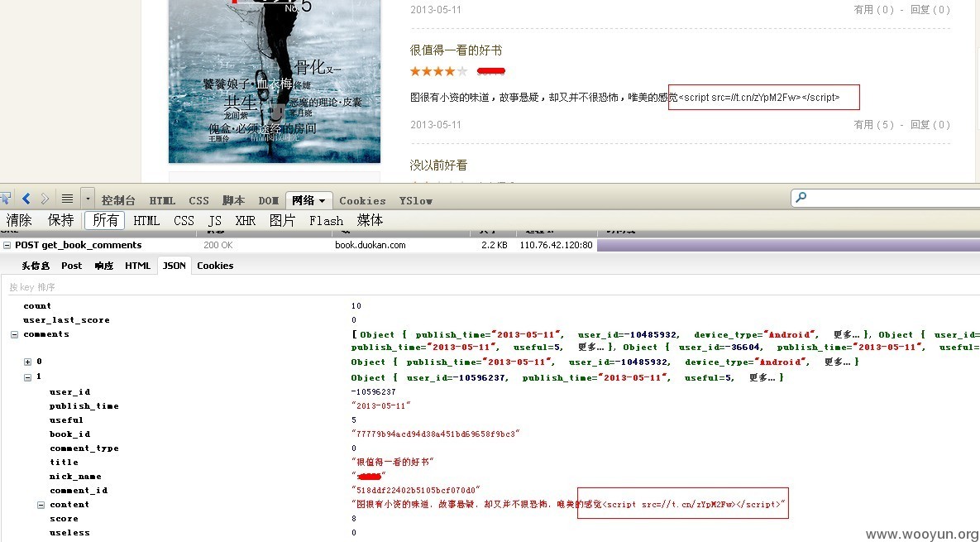Click the 按 key 排序 sort link
The width and height of the screenshot is (980, 542).
[x=32, y=287]
